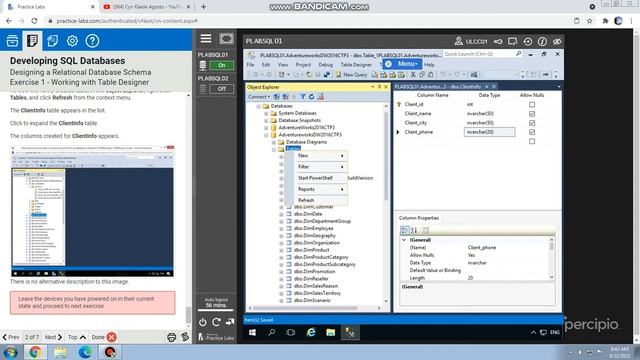640x360 pixels.
Task: Click Alphabetical sort icon in Column Properties
Action: [414, 230]
